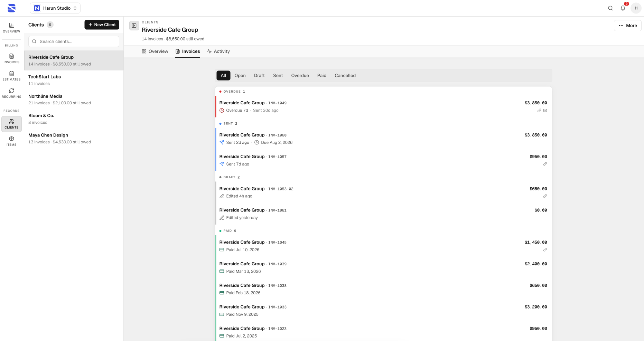Click the Search clients field
644x341 pixels.
coord(74,41)
